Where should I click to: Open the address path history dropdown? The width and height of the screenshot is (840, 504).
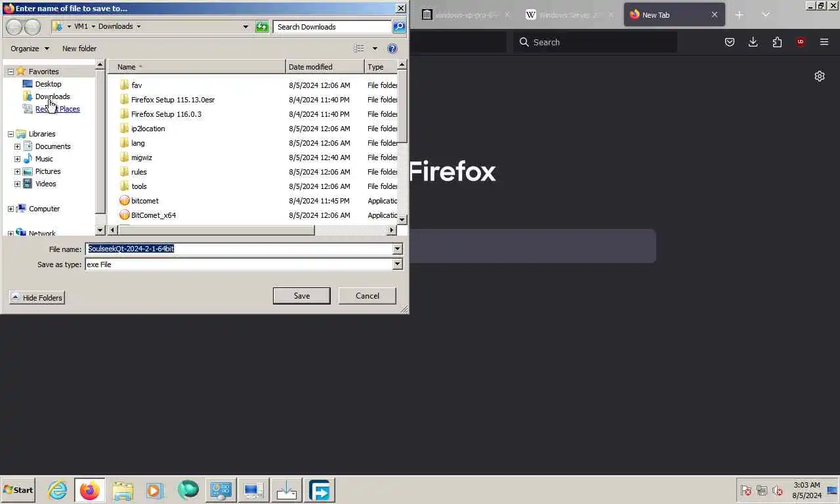click(245, 27)
